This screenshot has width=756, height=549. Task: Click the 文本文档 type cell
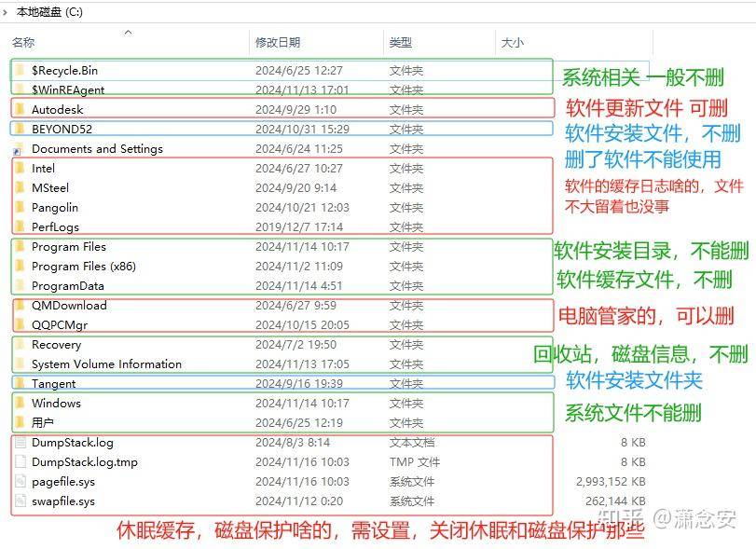point(412,442)
